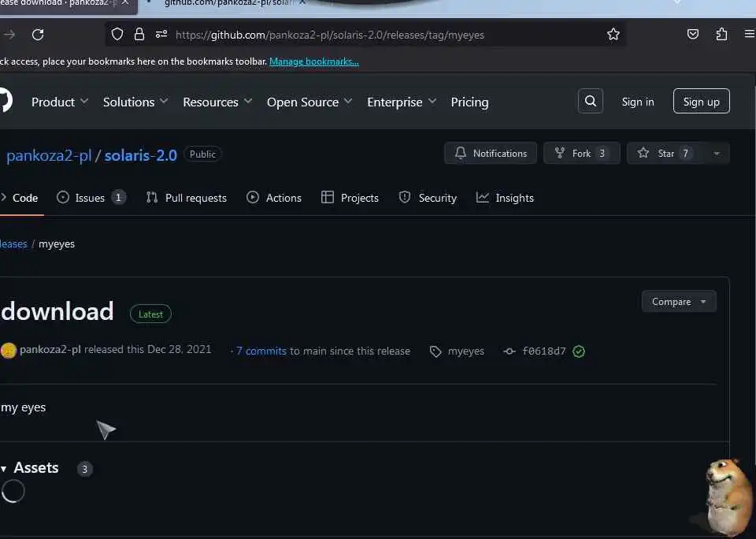The width and height of the screenshot is (756, 539).
Task: Click the Latest release badge
Action: pos(150,314)
